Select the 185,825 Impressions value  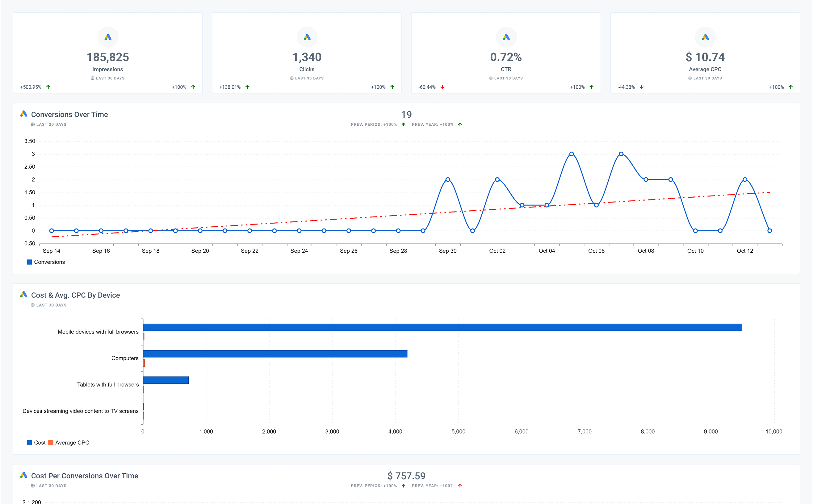click(x=108, y=57)
